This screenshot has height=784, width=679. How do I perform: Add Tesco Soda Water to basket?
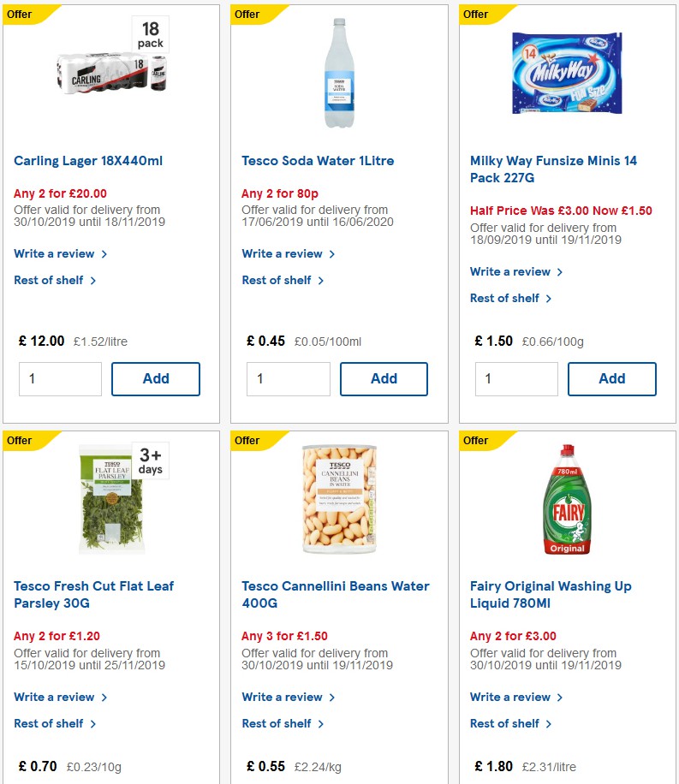pyautogui.click(x=384, y=378)
